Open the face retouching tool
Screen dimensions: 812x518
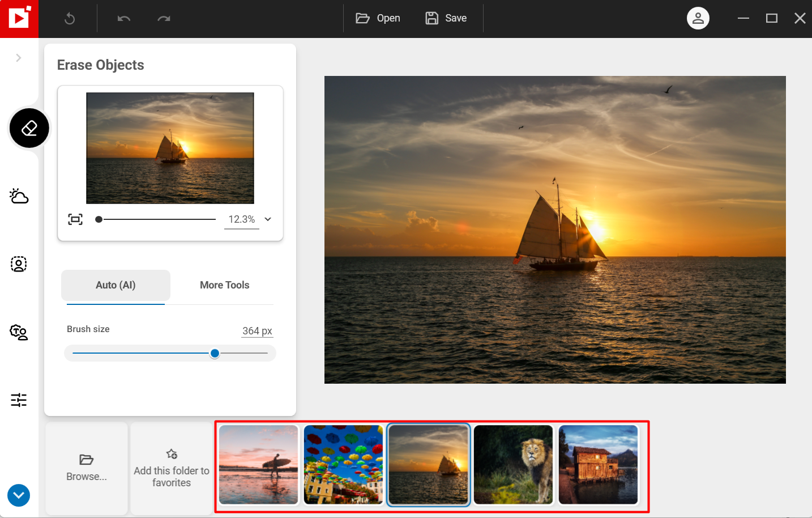[19, 333]
